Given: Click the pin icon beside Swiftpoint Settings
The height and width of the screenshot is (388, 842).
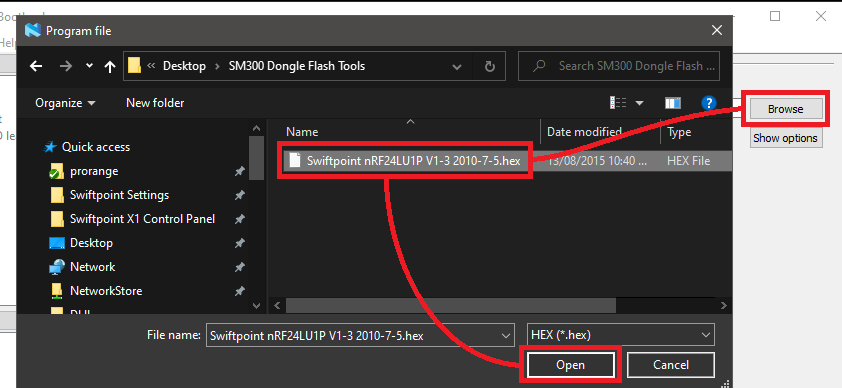Looking at the screenshot, I should click(x=239, y=195).
